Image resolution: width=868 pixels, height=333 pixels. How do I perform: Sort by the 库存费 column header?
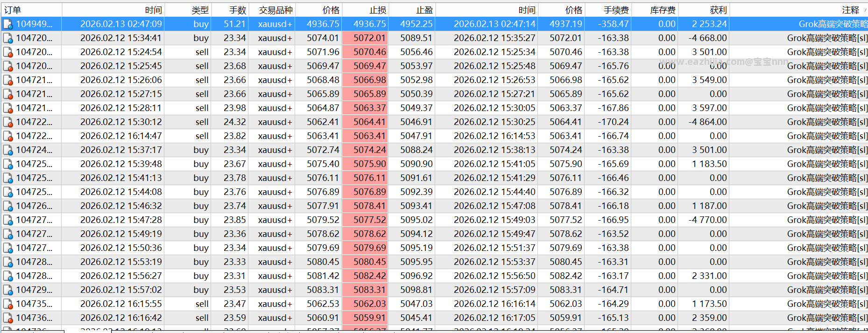click(x=655, y=10)
